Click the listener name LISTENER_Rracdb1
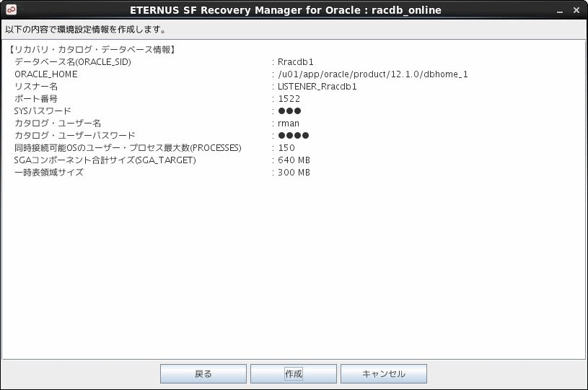 317,87
